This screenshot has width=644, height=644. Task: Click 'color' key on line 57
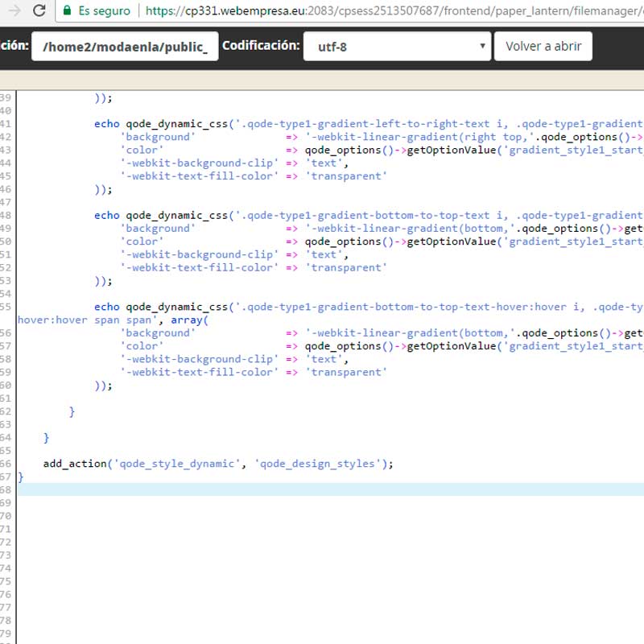click(x=142, y=346)
